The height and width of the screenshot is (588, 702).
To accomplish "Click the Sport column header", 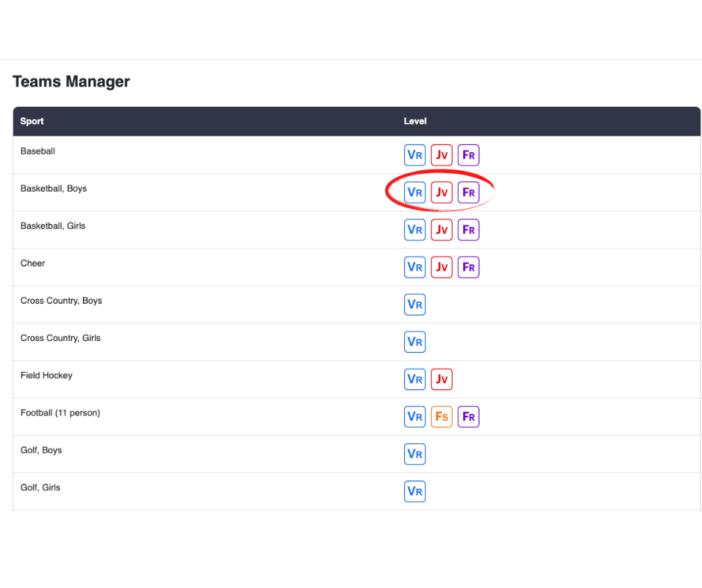I will point(32,122).
